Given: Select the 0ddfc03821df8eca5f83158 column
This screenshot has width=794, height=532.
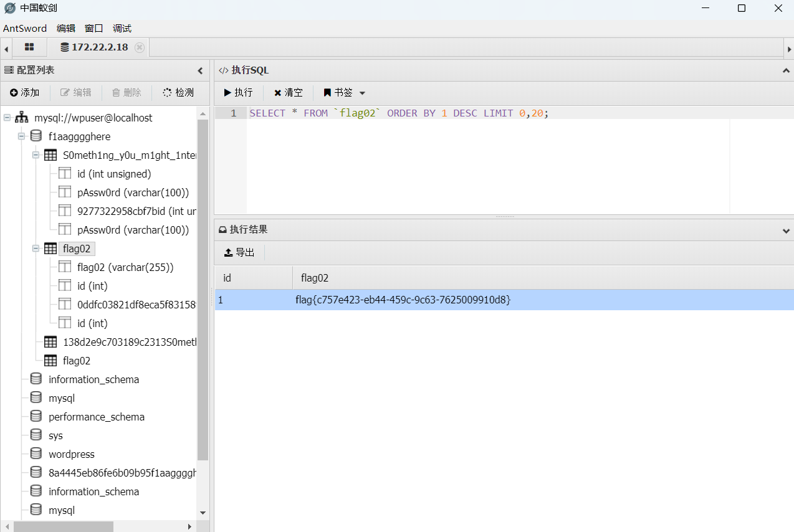Looking at the screenshot, I should (136, 305).
